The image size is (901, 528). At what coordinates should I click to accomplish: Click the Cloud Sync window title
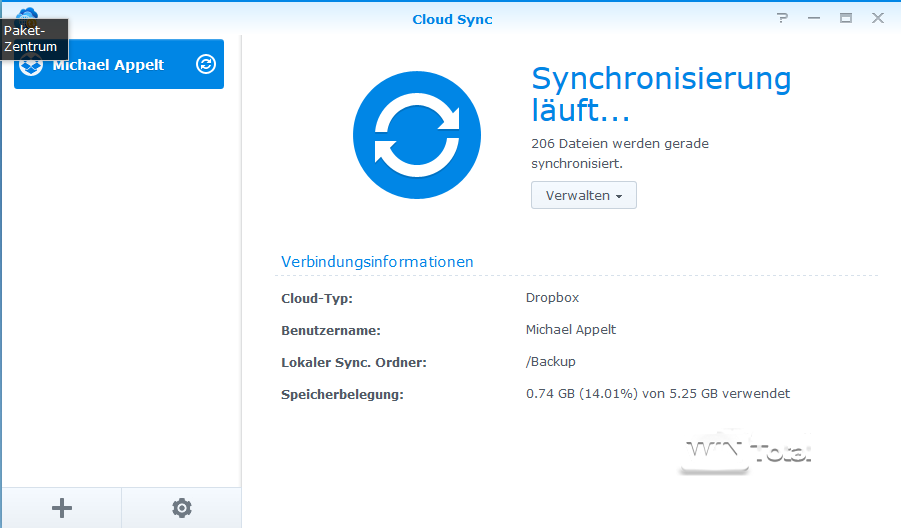(x=452, y=19)
